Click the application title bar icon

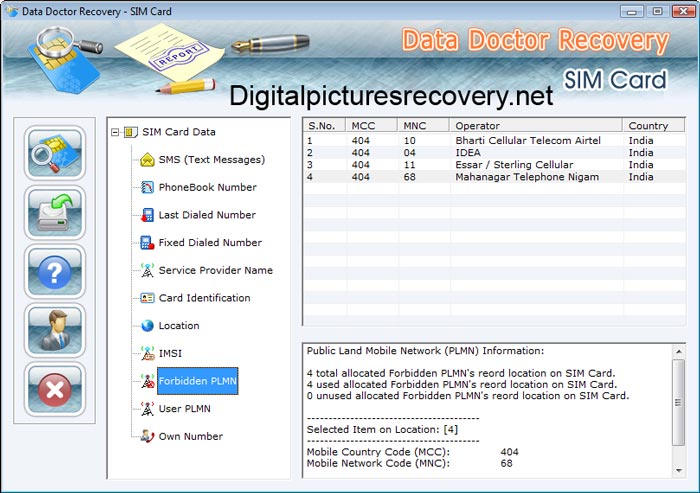coord(12,11)
